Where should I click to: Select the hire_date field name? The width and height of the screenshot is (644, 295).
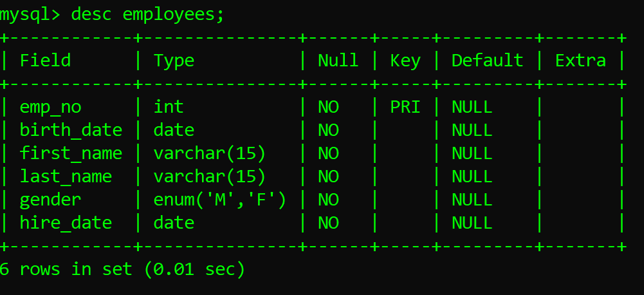(66, 223)
